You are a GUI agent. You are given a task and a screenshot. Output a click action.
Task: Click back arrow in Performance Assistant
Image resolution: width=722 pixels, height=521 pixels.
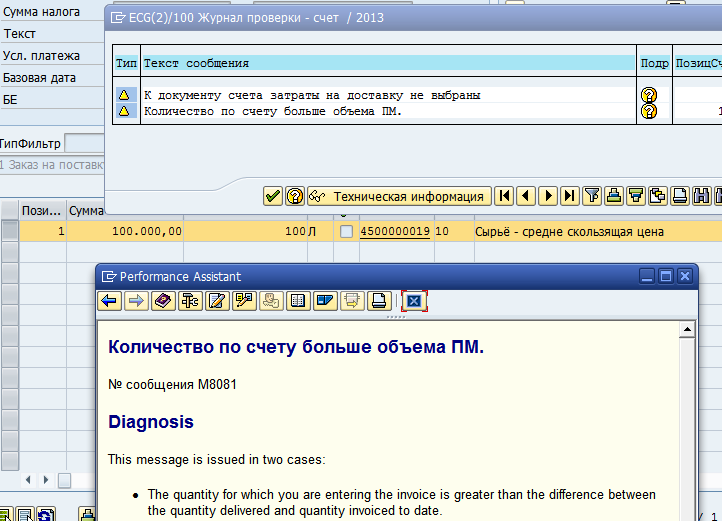(109, 300)
